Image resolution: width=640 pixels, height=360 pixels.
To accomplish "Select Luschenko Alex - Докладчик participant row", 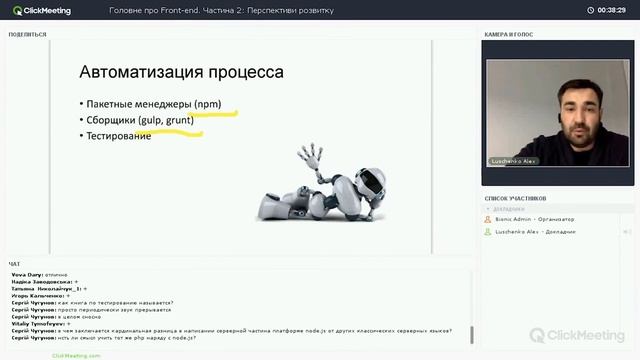I will 557,232.
